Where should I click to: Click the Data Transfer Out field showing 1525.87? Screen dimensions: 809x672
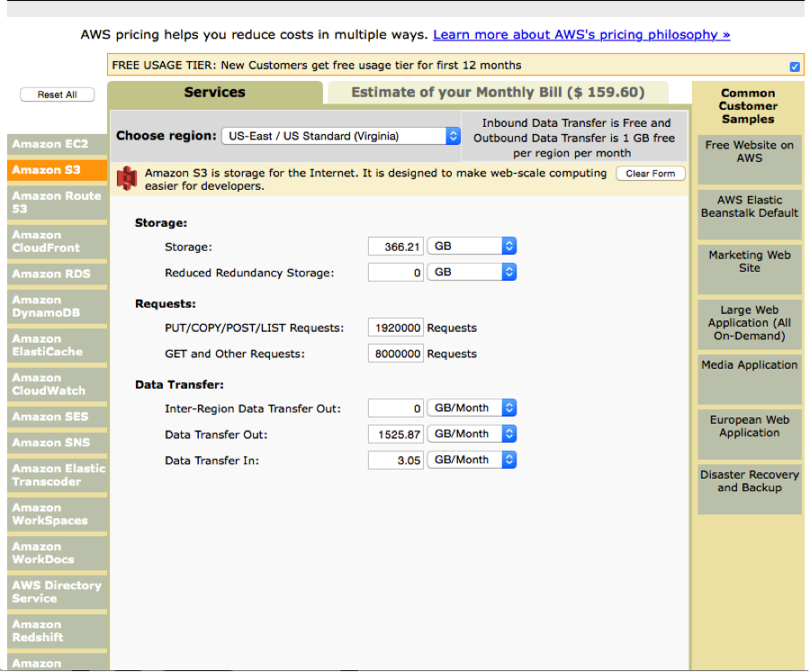click(396, 435)
